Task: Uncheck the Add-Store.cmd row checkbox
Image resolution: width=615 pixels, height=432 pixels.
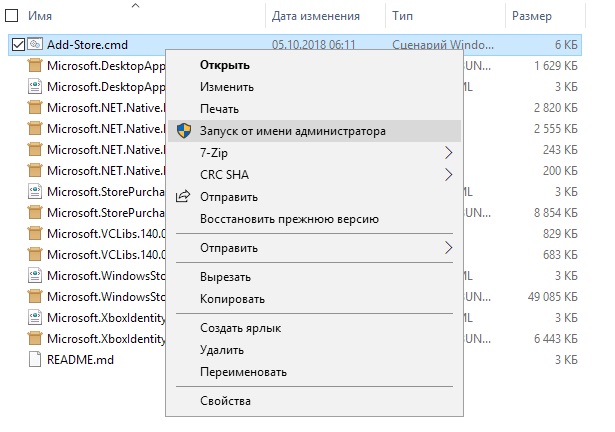Action: (x=18, y=44)
